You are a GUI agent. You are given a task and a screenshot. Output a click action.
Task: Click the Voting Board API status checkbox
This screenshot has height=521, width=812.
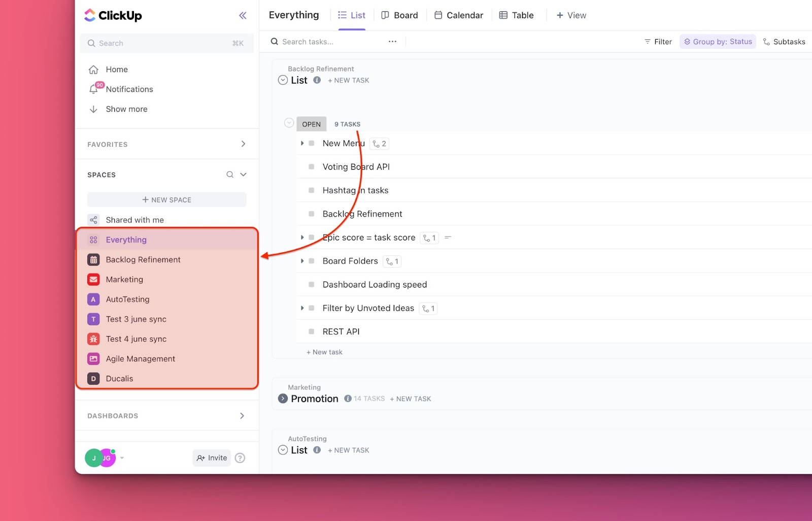click(311, 167)
